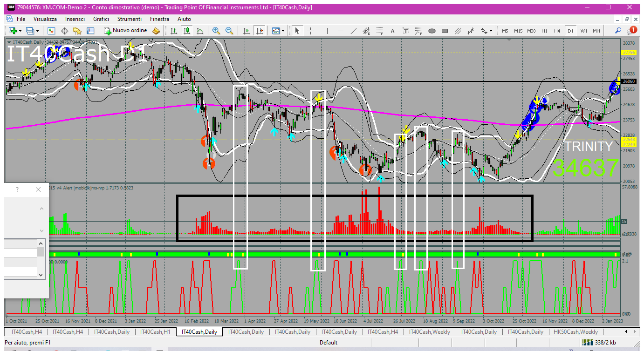This screenshot has width=644, height=351.
Task: Open the Grafici menu
Action: click(x=101, y=19)
